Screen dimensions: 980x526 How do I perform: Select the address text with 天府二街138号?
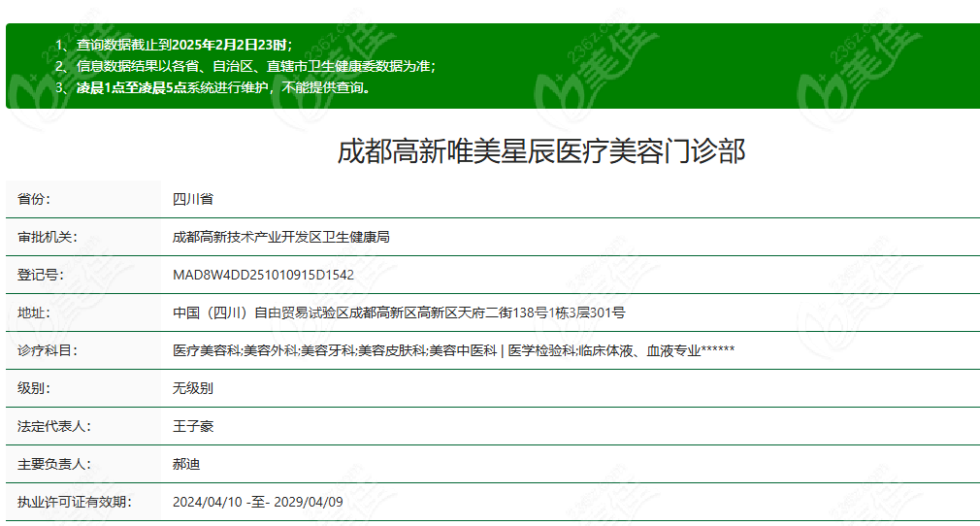click(x=398, y=312)
